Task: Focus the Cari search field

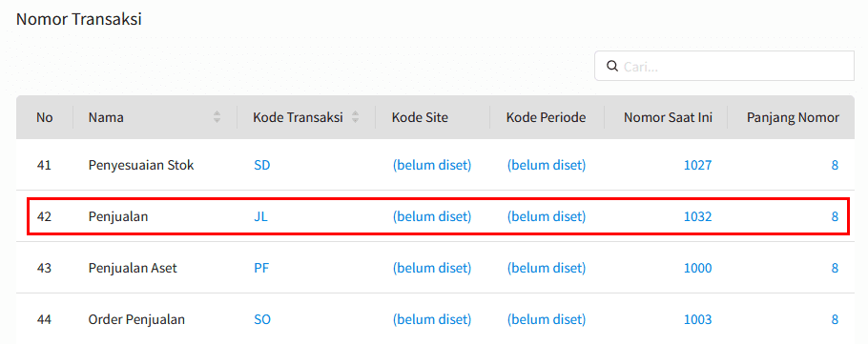Action: tap(724, 67)
